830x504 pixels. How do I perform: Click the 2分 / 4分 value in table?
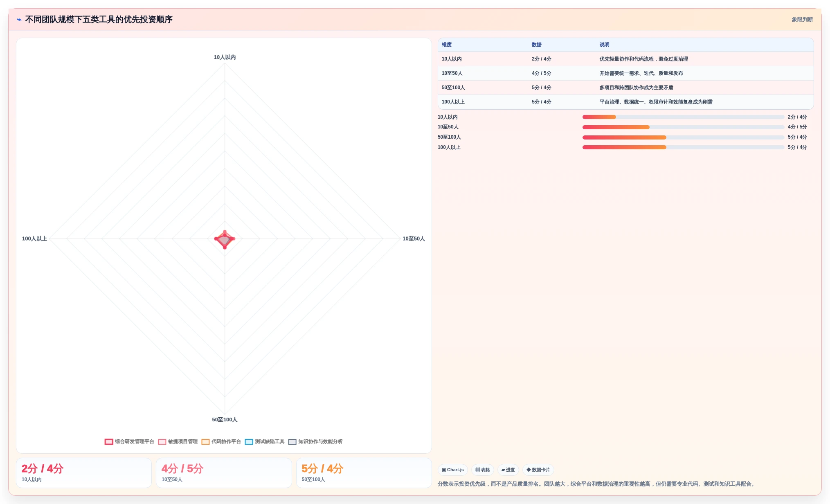point(542,59)
